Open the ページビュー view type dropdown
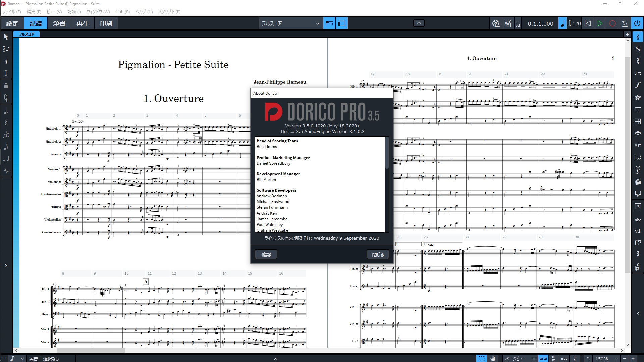This screenshot has width=644, height=362. (x=520, y=359)
